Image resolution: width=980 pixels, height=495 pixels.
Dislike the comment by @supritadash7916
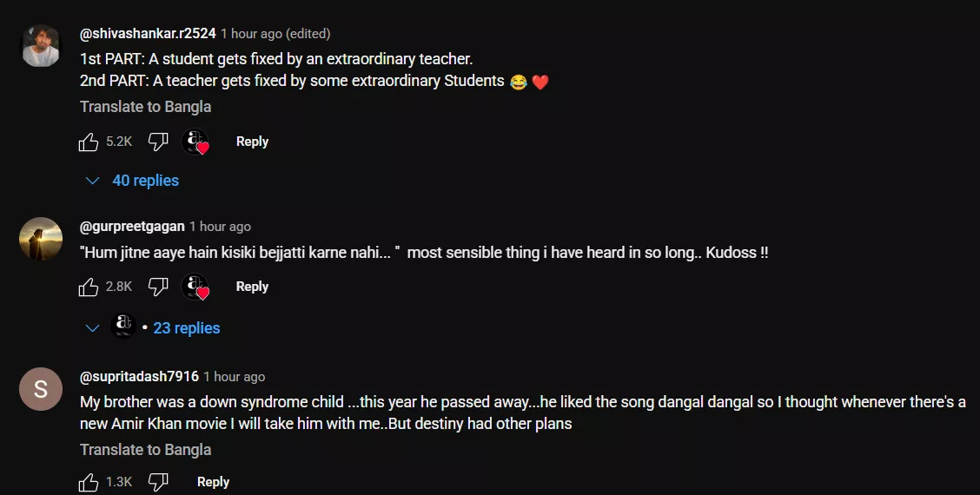click(x=158, y=482)
